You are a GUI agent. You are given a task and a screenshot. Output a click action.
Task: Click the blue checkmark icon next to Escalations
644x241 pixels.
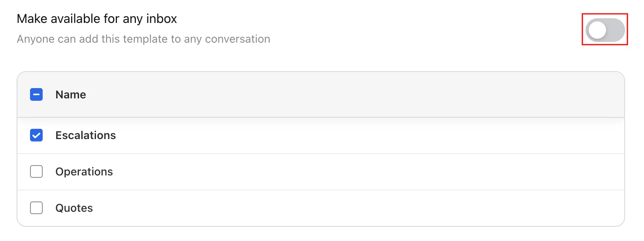click(x=36, y=136)
